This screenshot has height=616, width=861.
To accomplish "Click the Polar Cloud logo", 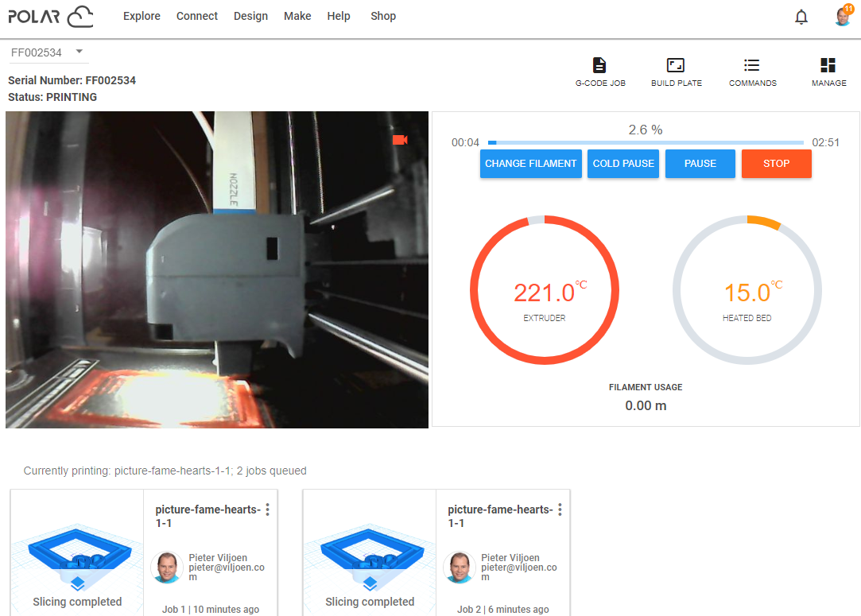I will pyautogui.click(x=51, y=16).
